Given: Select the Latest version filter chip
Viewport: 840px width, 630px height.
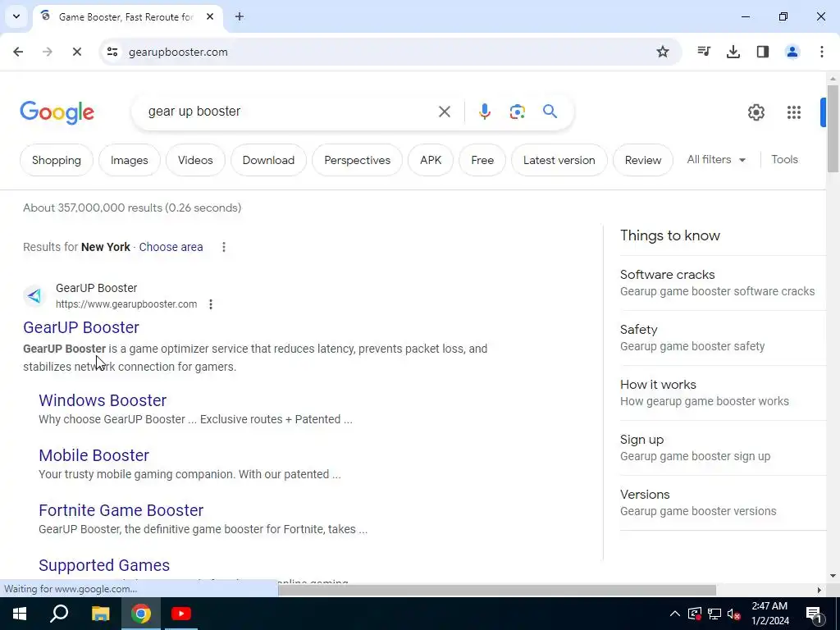Looking at the screenshot, I should [559, 160].
